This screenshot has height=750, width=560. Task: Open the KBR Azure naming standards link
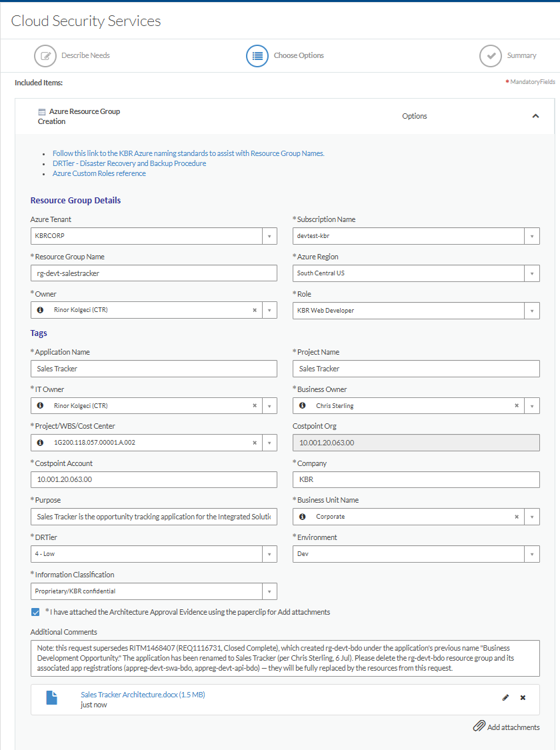tap(189, 153)
